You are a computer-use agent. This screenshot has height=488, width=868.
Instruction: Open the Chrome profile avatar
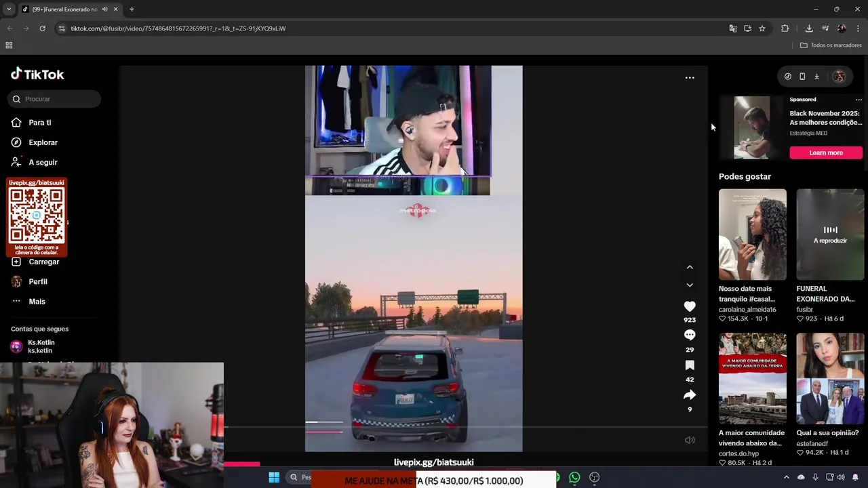point(842,28)
